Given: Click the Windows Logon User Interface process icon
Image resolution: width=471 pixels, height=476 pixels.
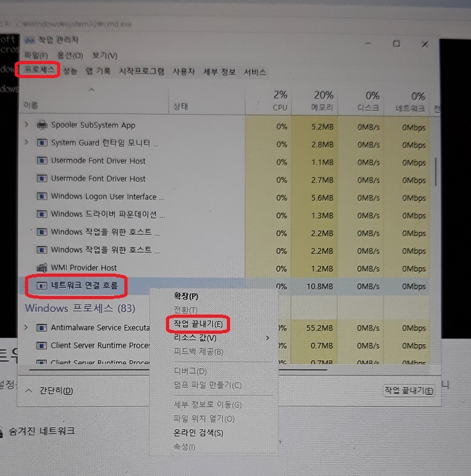Looking at the screenshot, I should click(42, 197).
